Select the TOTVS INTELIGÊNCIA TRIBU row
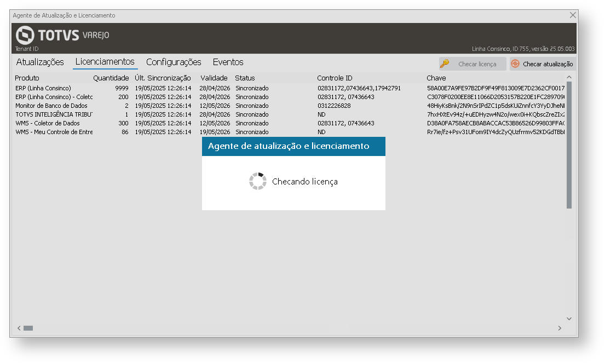 tap(290, 114)
